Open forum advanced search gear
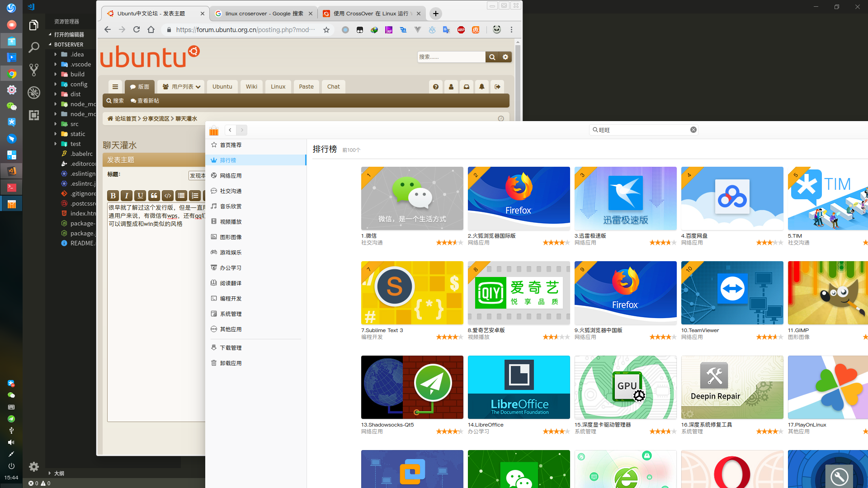The image size is (868, 488). click(505, 57)
